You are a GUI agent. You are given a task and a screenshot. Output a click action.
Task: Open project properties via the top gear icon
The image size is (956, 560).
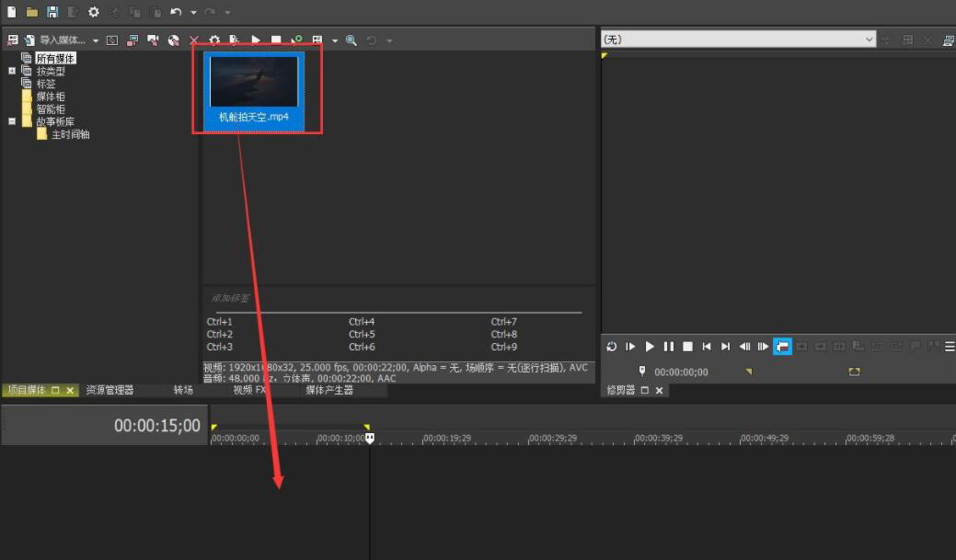(x=93, y=12)
